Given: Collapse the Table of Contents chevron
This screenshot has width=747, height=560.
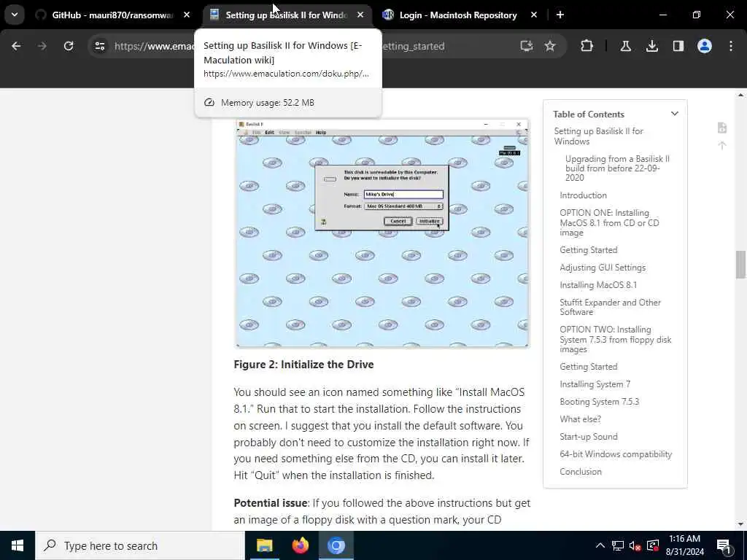Looking at the screenshot, I should (x=675, y=114).
